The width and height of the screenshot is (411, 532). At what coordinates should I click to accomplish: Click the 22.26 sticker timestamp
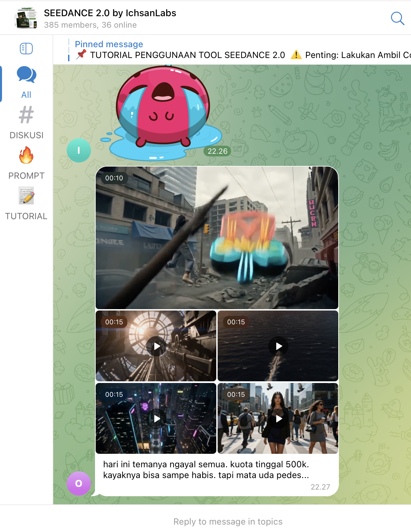[x=217, y=151]
